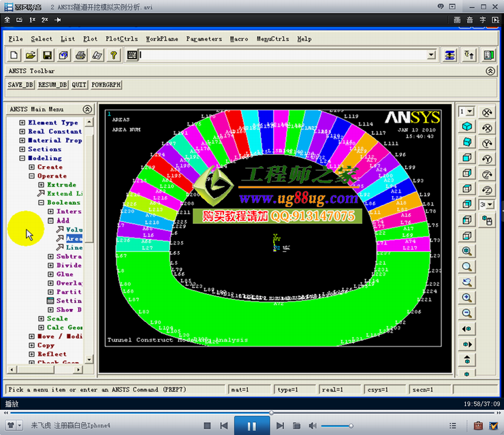Open the Parameters menu

tap(204, 39)
